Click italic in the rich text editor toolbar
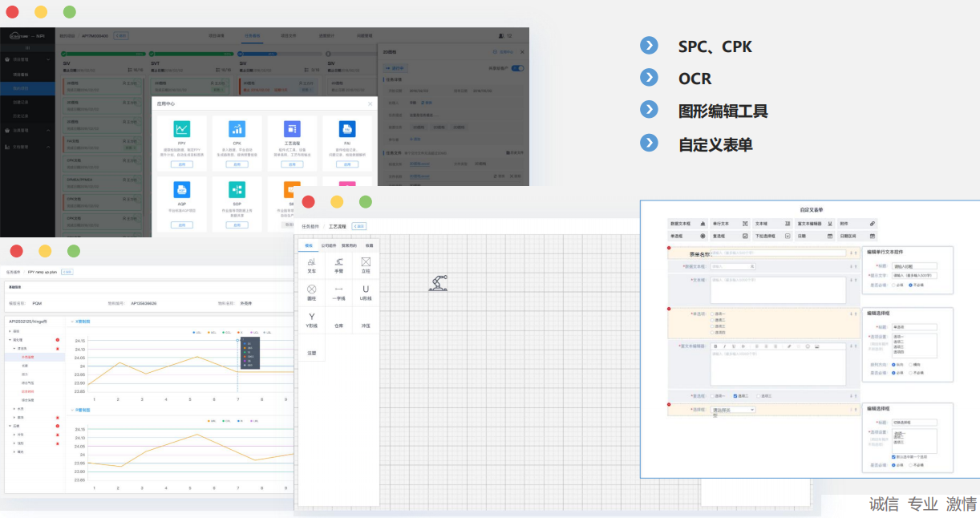This screenshot has width=980, height=518. [x=724, y=346]
